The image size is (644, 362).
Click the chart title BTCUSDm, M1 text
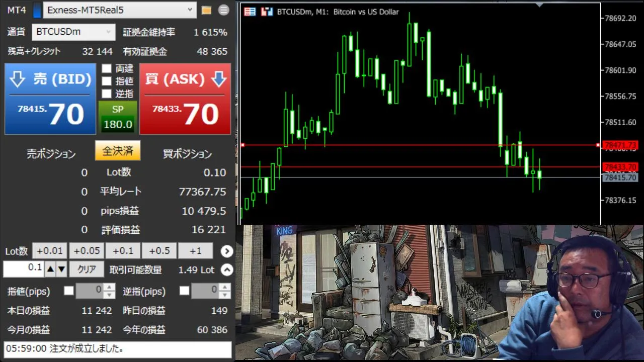(x=301, y=12)
